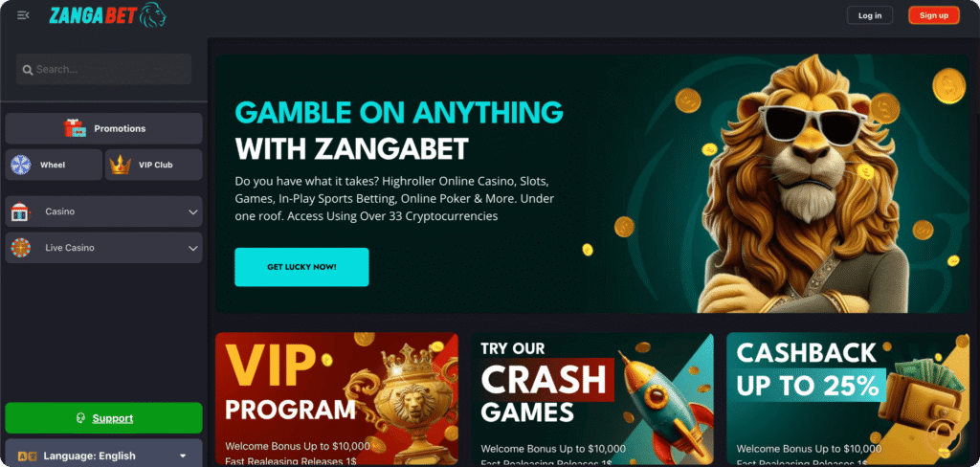This screenshot has height=467, width=980.
Task: Open the Cashback up to 25% banner
Action: point(848,399)
